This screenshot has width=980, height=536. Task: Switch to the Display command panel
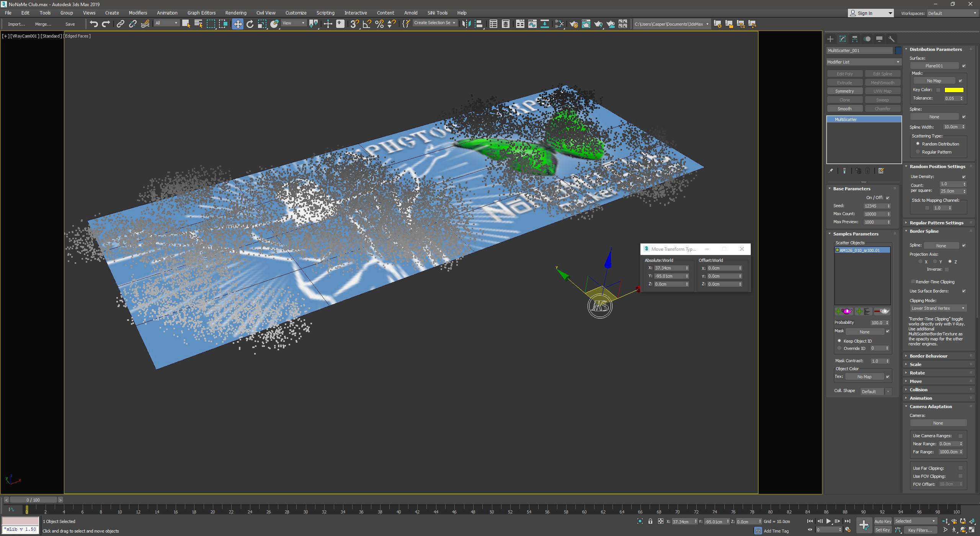[879, 39]
